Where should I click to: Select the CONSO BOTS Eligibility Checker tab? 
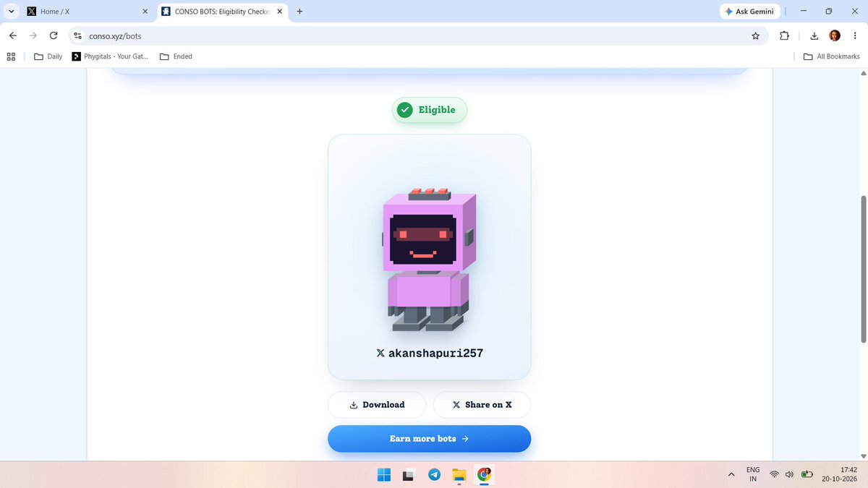(x=221, y=12)
